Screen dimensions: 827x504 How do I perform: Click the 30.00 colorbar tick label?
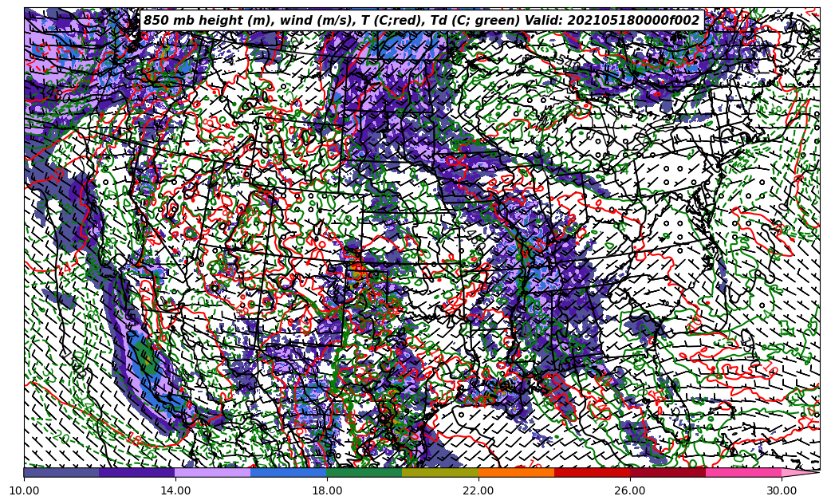(782, 490)
